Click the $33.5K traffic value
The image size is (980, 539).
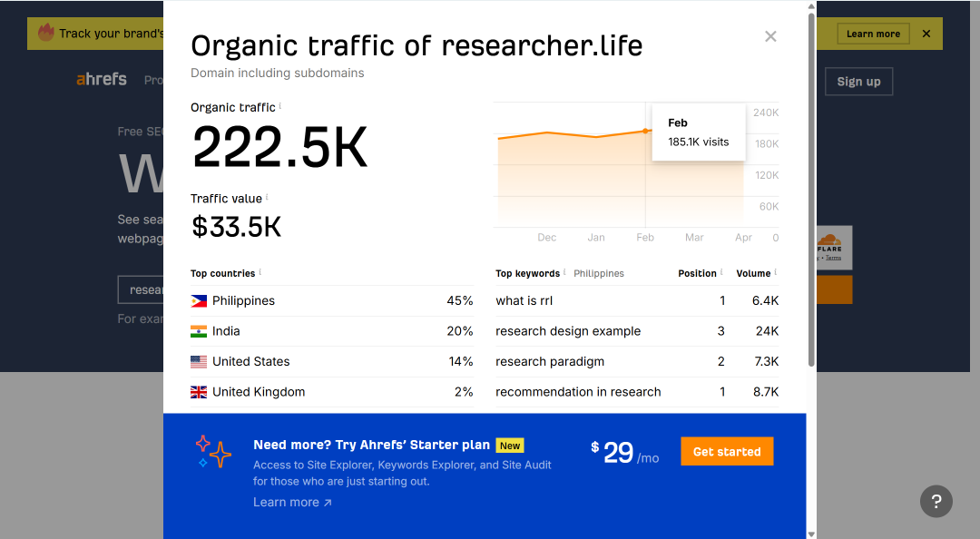coord(236,227)
